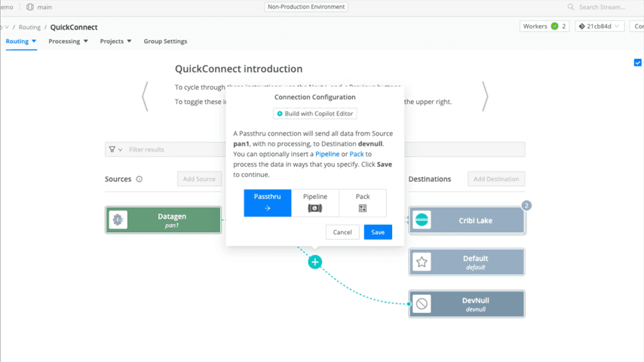Click the Default destination star icon
644x362 pixels.
click(x=422, y=262)
